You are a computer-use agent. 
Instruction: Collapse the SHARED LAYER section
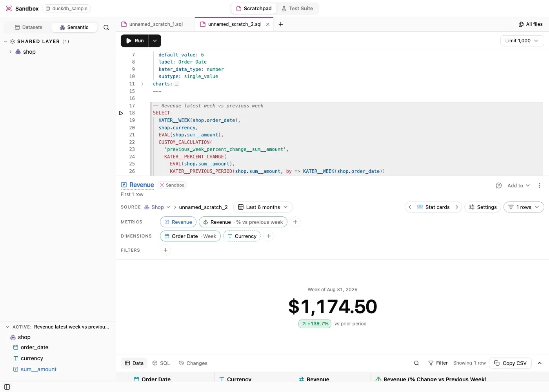pos(5,42)
